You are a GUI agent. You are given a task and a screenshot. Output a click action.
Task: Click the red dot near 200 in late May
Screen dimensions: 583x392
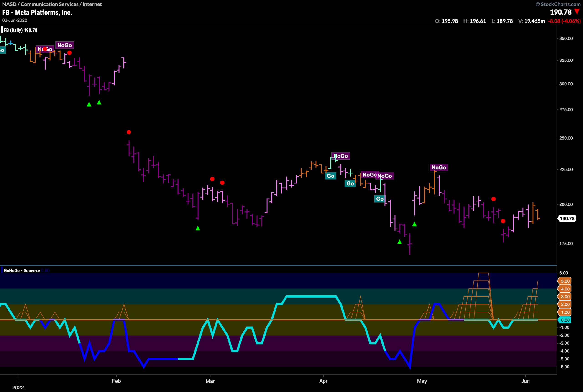pos(494,199)
